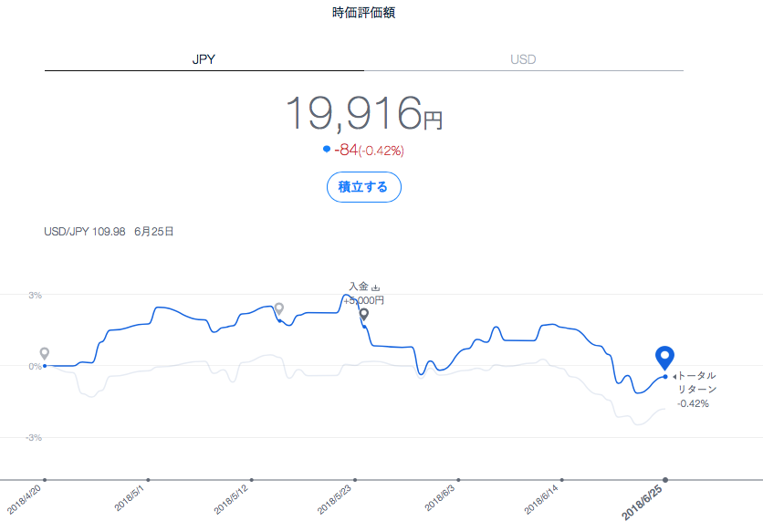
Task: Click the +5,000円 deposit amount label
Action: (363, 301)
